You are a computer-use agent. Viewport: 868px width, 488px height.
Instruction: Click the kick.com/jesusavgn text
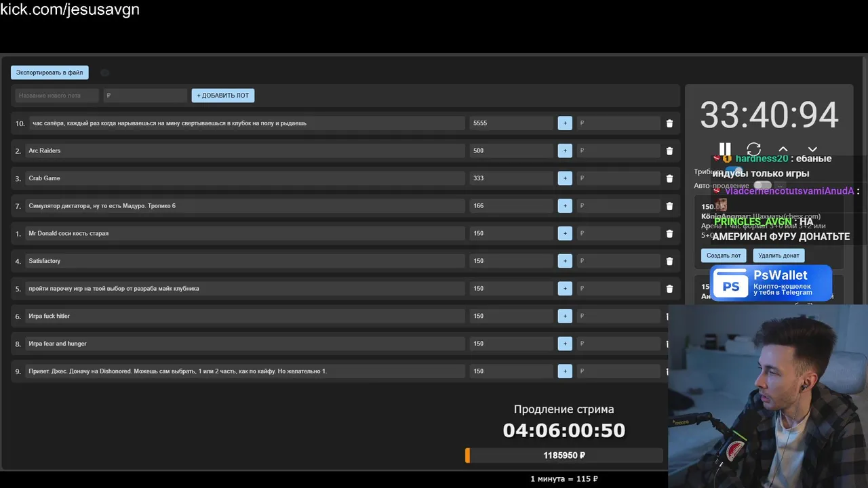tap(70, 9)
